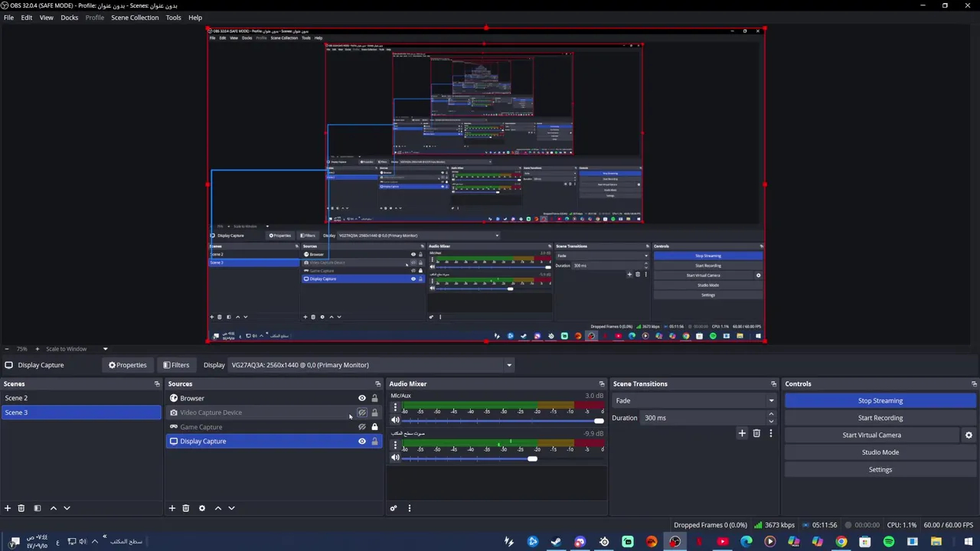The height and width of the screenshot is (551, 980).
Task: Open the View menu
Action: point(47,18)
